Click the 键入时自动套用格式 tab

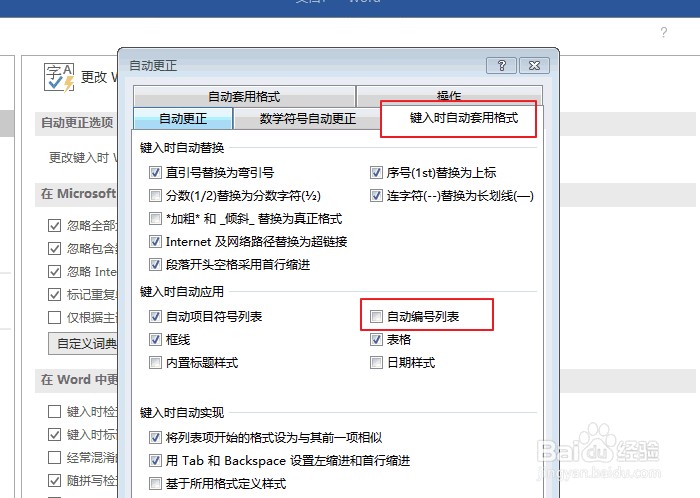[x=463, y=118]
